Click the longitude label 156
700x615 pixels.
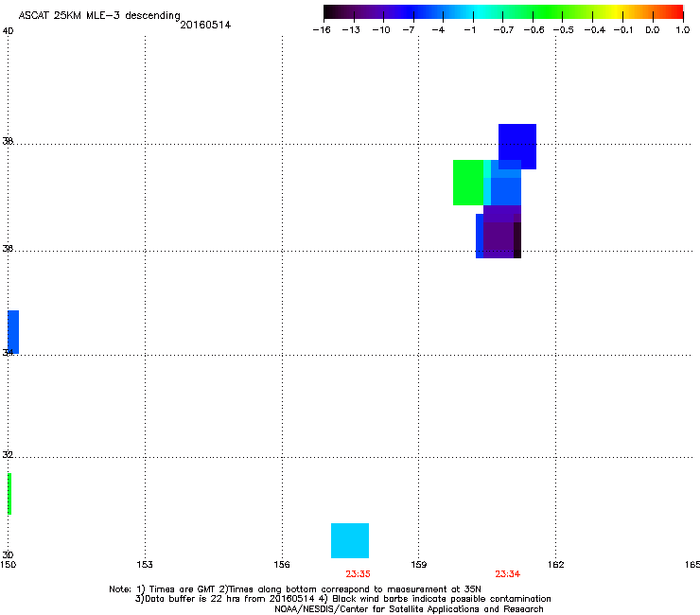coord(282,565)
